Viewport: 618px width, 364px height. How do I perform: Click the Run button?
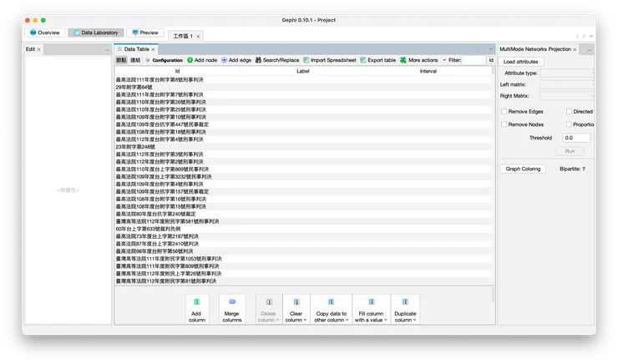tap(570, 151)
